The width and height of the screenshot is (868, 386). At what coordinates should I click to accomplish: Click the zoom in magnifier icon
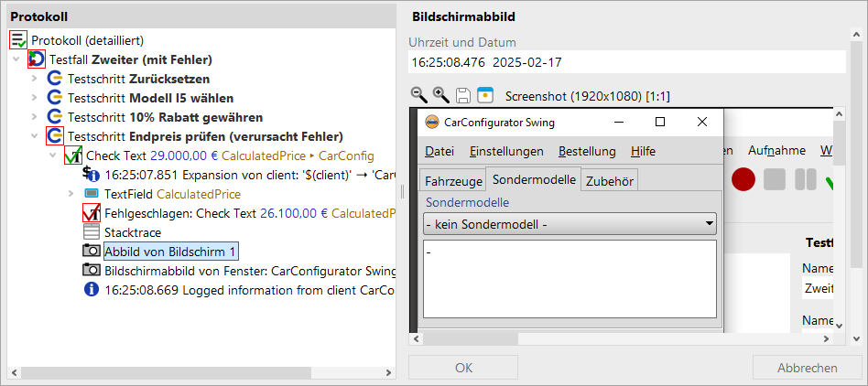click(x=440, y=95)
